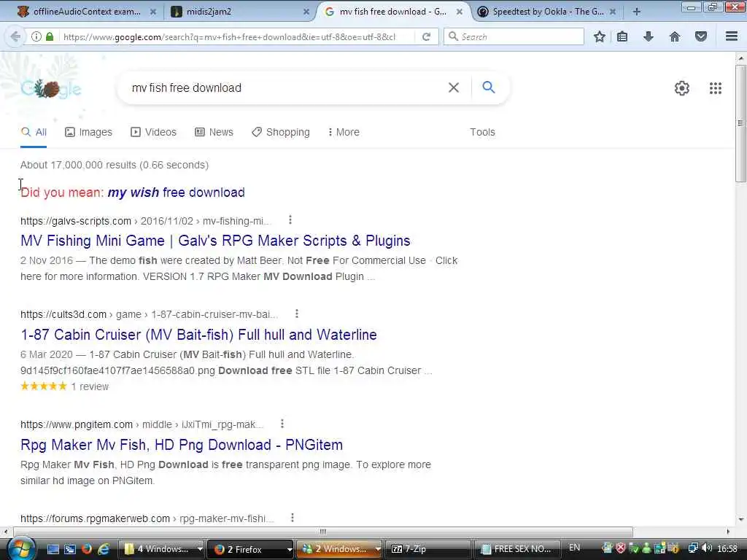Open options dots for galvs-scripts.com result
Screen dimensions: 747x560
click(x=290, y=220)
